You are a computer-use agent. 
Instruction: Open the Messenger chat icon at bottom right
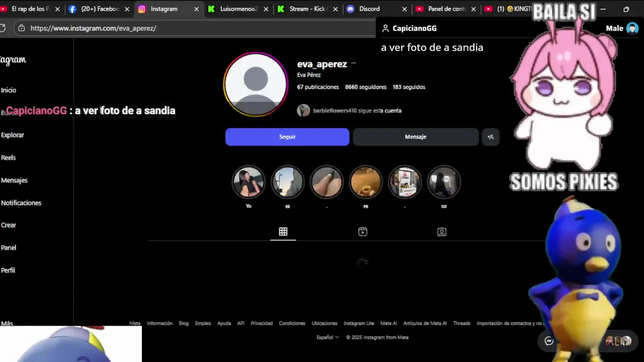point(549,341)
